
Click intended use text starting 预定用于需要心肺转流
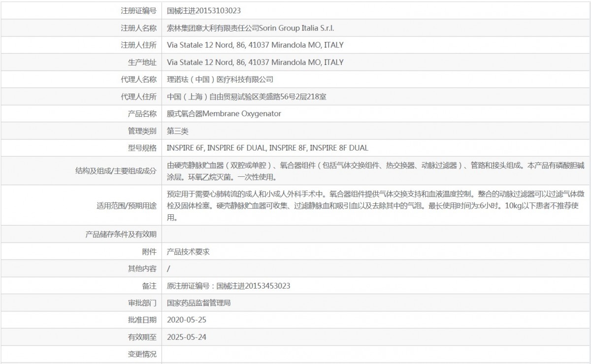click(x=376, y=205)
